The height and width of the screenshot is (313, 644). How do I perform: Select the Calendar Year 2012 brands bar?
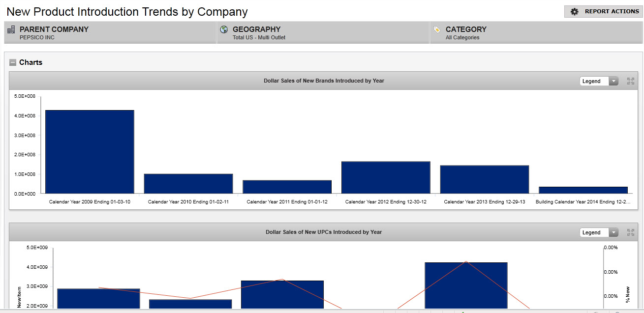tap(386, 177)
